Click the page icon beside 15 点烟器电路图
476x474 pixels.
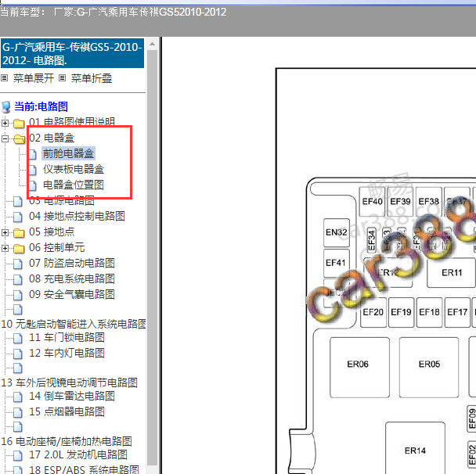tap(18, 412)
